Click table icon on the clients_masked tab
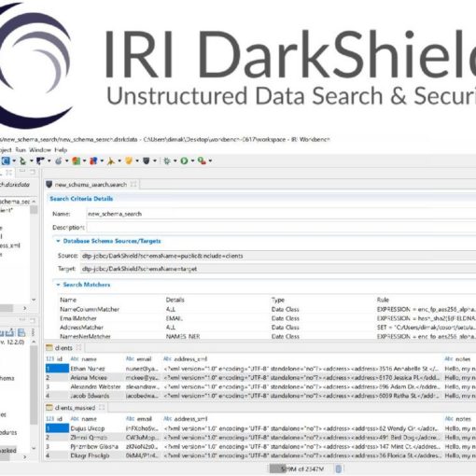This screenshot has height=476, width=476. coord(49,408)
